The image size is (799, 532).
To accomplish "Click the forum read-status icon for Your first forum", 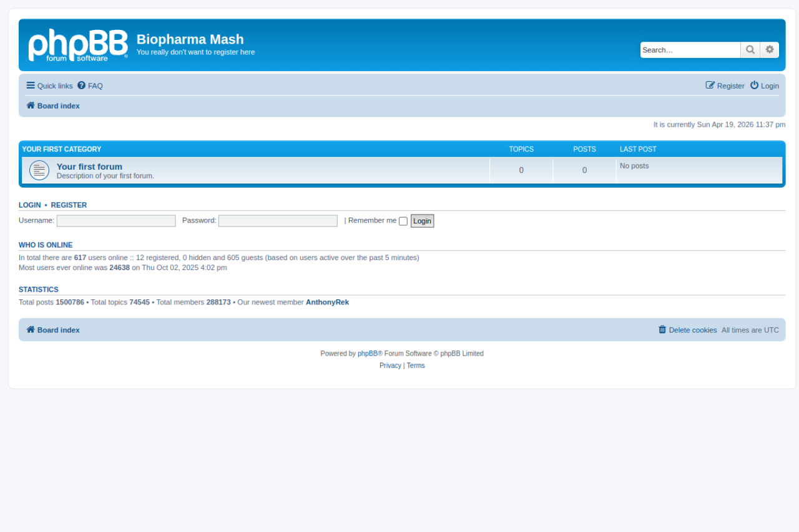I will (39, 170).
